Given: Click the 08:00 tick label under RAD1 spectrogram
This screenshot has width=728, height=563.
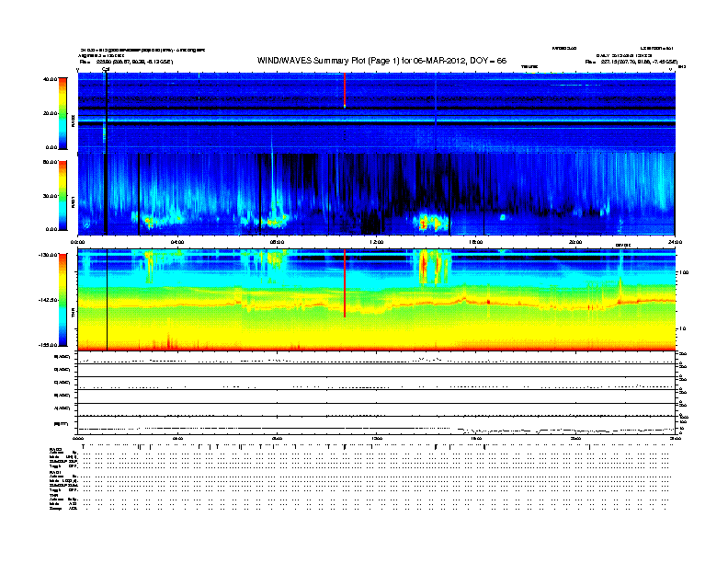Looking at the screenshot, I should (277, 242).
